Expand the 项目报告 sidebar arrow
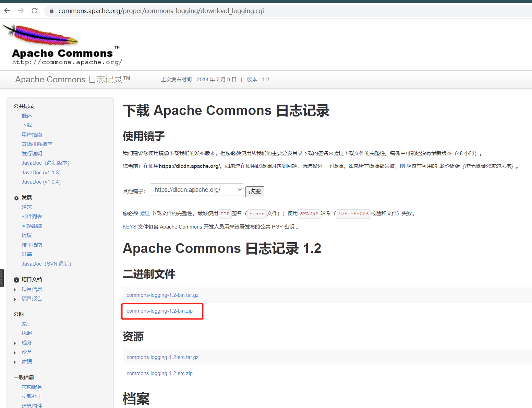 (15, 299)
